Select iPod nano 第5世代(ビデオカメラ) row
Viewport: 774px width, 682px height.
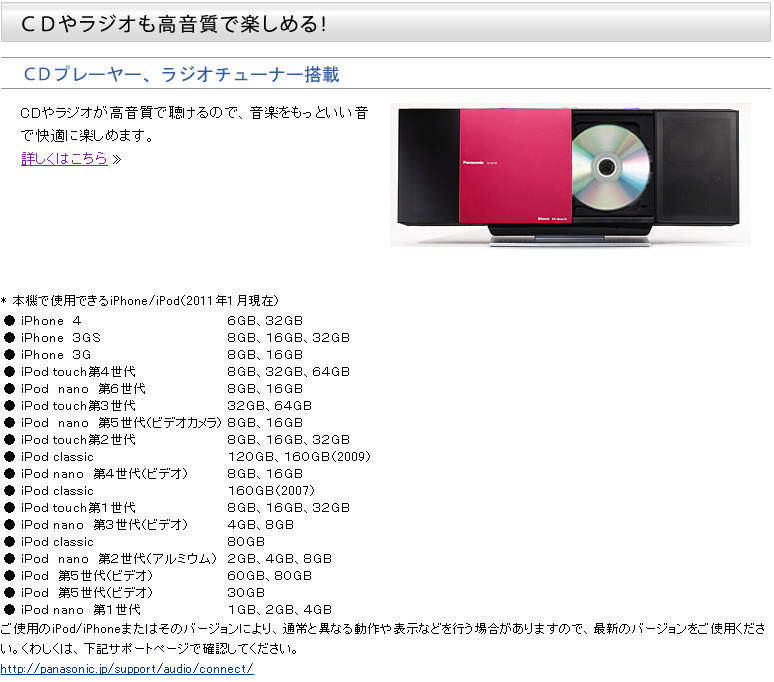pyautogui.click(x=153, y=423)
